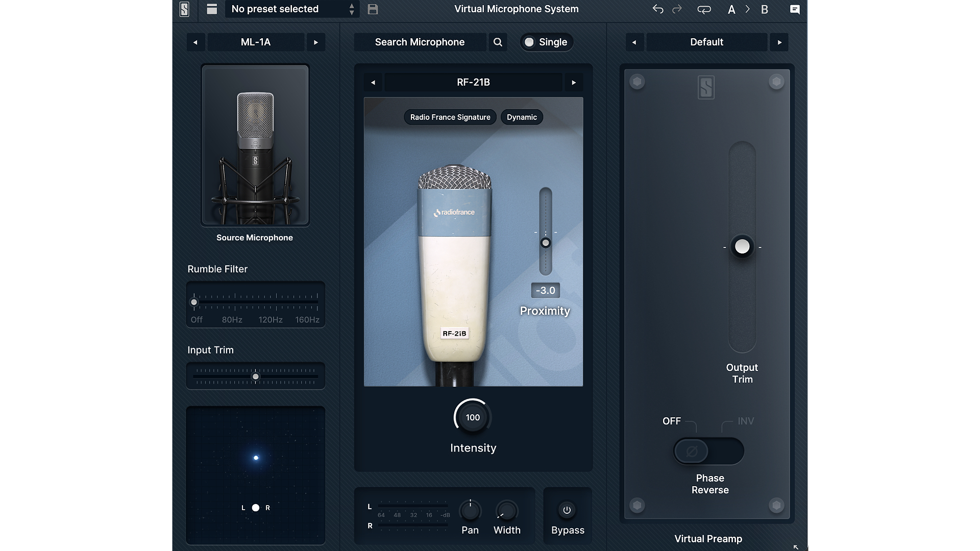The image size is (980, 551).
Task: Switch to comparison state B
Action: click(764, 9)
